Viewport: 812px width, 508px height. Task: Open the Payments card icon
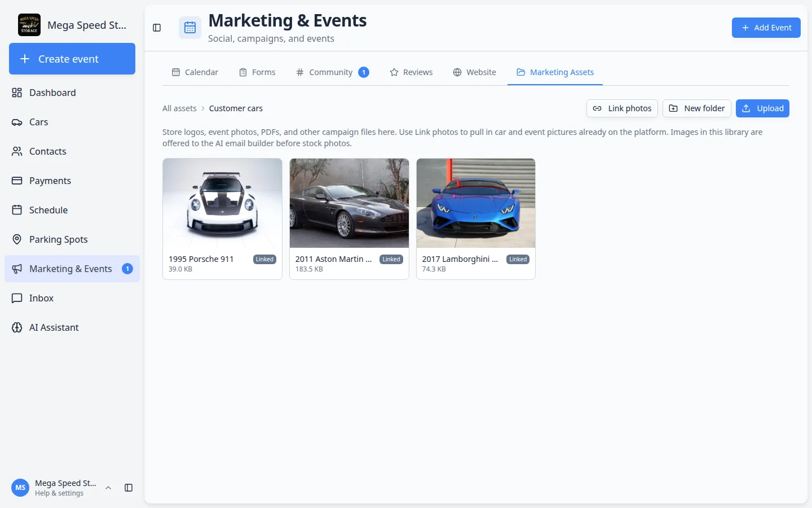17,181
